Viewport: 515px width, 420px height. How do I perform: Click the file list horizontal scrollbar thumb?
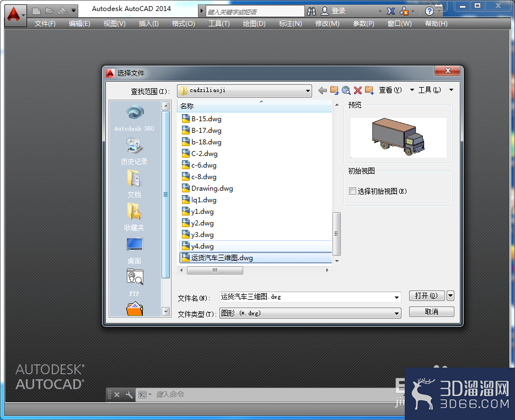tap(215, 270)
